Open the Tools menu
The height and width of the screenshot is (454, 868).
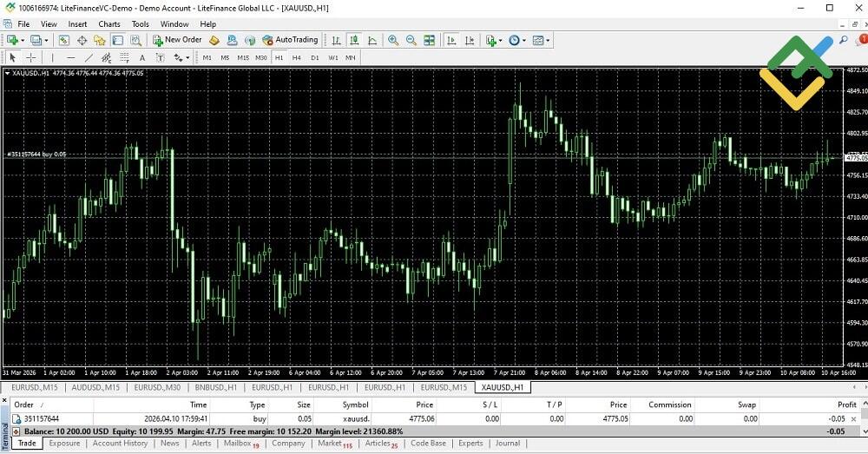point(140,23)
